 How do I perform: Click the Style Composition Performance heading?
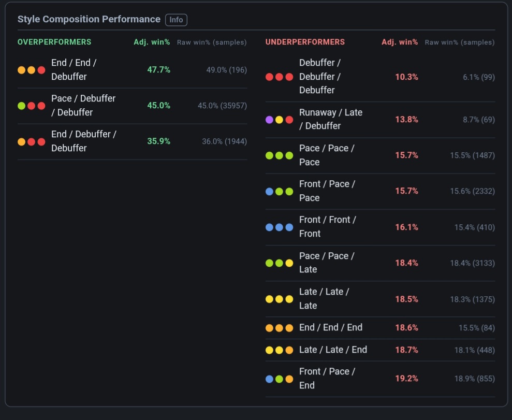tap(89, 19)
